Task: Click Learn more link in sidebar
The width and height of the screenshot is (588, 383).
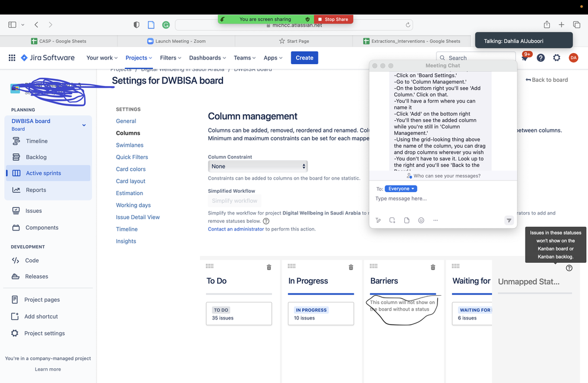Action: point(48,369)
